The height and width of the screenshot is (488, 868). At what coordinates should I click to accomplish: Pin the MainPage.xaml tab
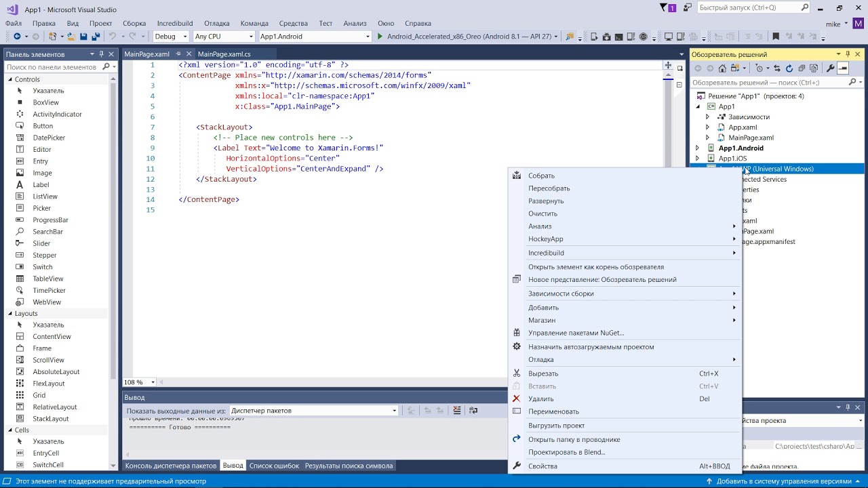coord(179,54)
